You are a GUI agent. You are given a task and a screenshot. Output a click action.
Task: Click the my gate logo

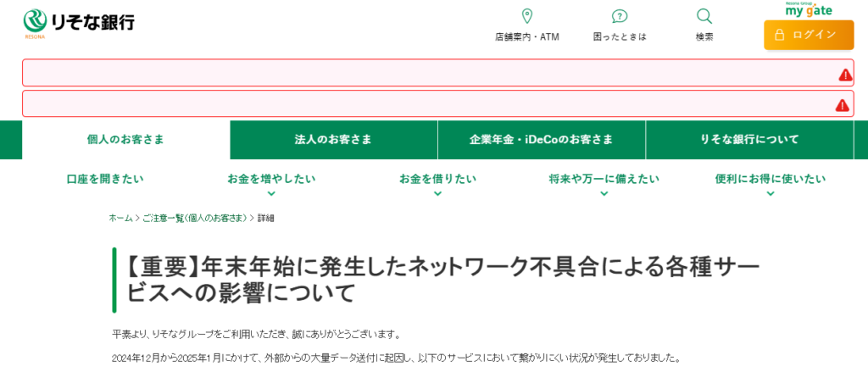coord(808,9)
